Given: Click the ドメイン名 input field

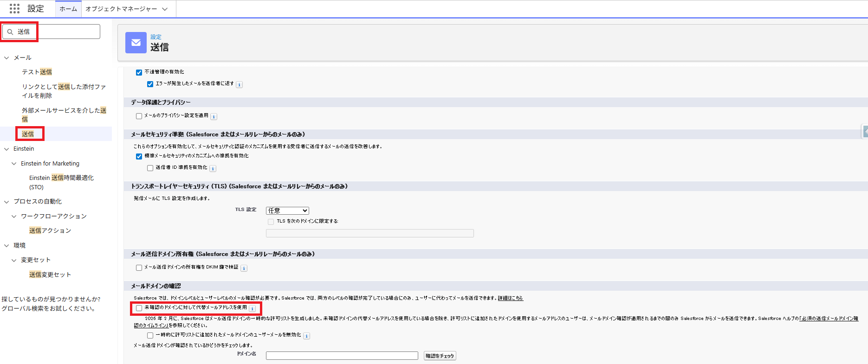Looking at the screenshot, I should click(x=342, y=356).
